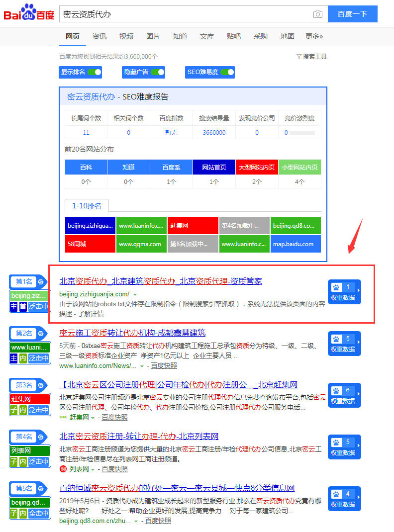Click paw icon in weight badge 6
Image resolution: width=394 pixels, height=532 pixels.
[x=336, y=391]
